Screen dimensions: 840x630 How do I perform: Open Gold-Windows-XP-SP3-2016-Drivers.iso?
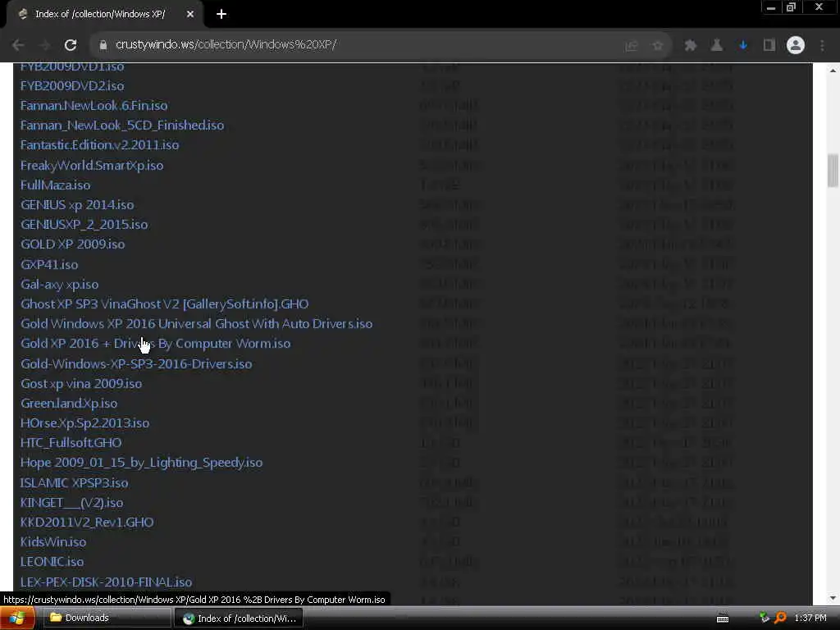click(136, 363)
